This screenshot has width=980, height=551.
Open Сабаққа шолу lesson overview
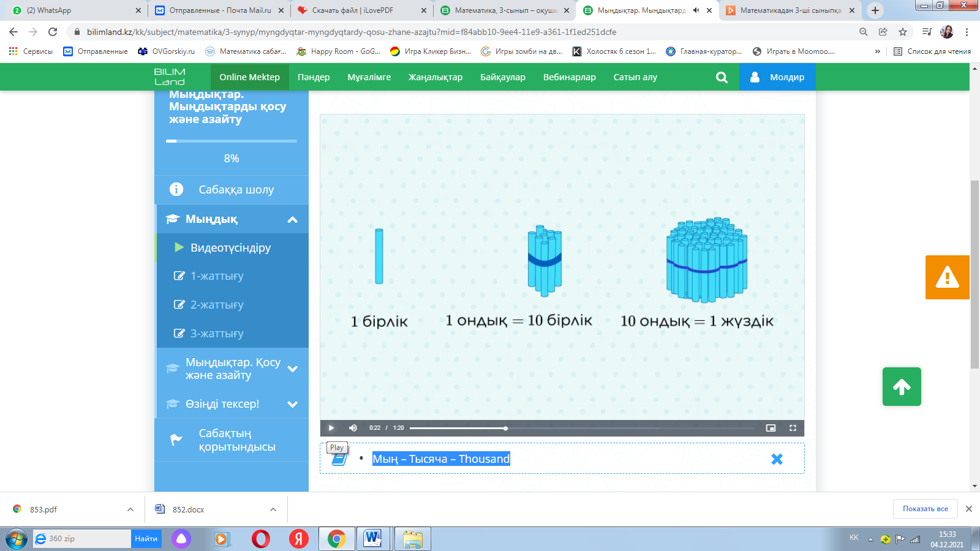(x=232, y=190)
